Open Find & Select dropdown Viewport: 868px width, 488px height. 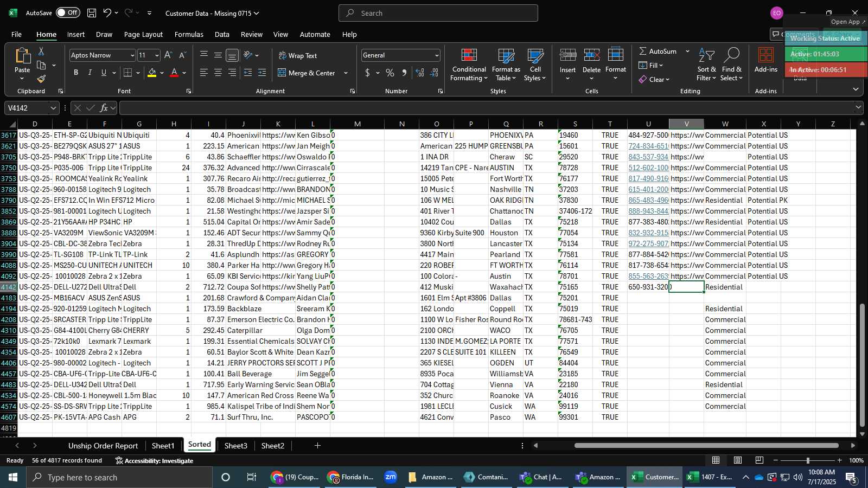(x=731, y=65)
